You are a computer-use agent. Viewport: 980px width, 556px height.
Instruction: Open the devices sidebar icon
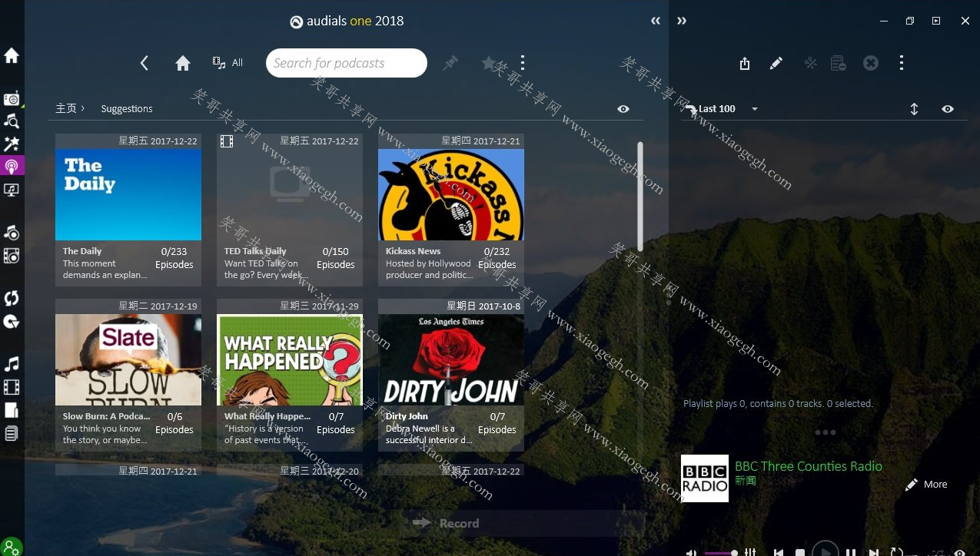[12, 410]
